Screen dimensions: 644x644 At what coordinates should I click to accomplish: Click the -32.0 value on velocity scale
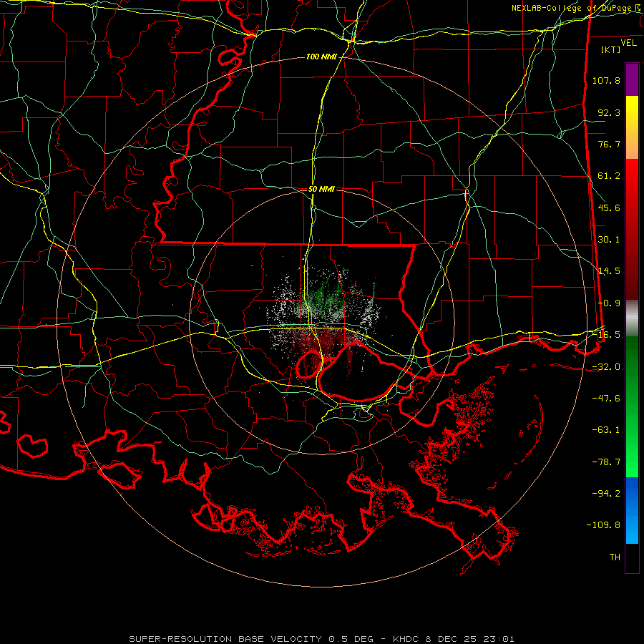coord(606,367)
